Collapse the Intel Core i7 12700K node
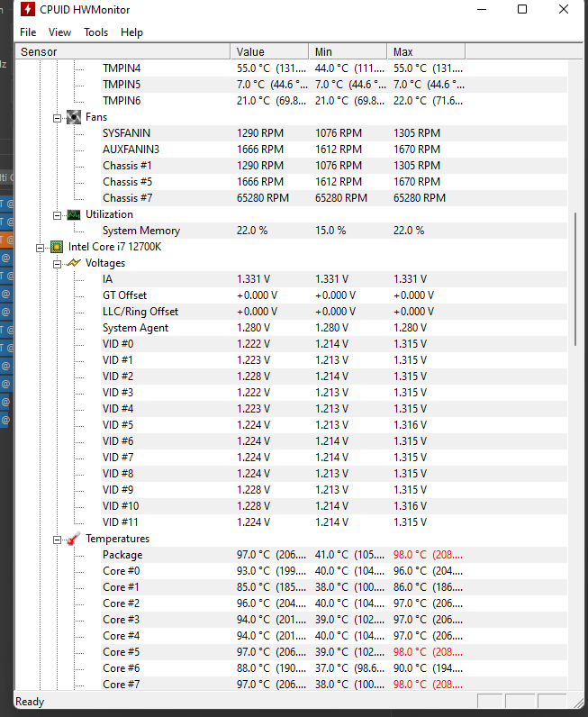The image size is (588, 717). tap(41, 248)
